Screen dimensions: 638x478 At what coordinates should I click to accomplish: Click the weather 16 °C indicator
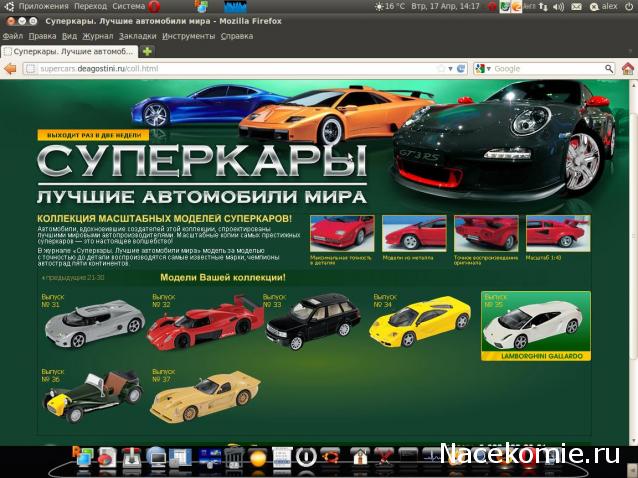pyautogui.click(x=389, y=7)
